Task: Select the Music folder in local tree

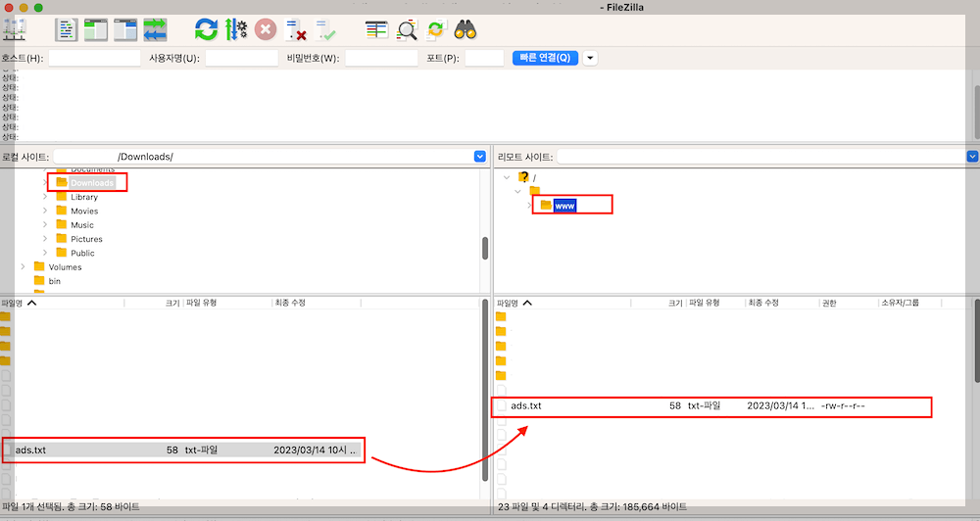Action: (82, 225)
